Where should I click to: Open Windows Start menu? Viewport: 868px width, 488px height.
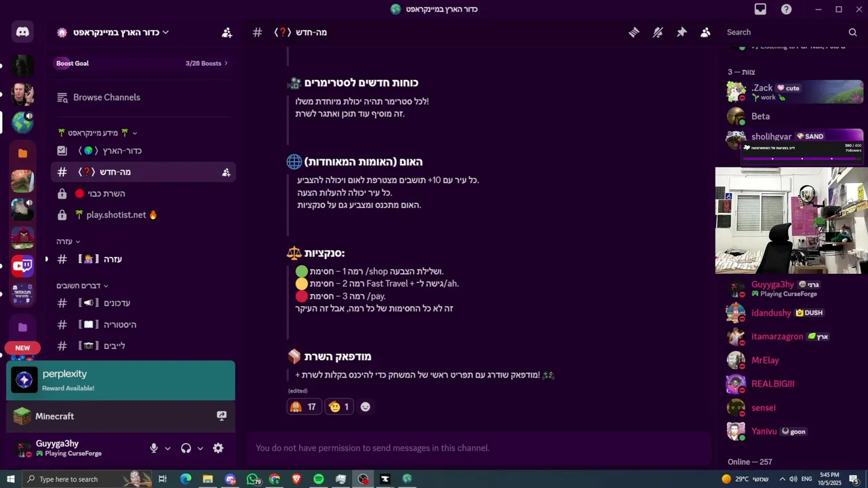(x=10, y=479)
